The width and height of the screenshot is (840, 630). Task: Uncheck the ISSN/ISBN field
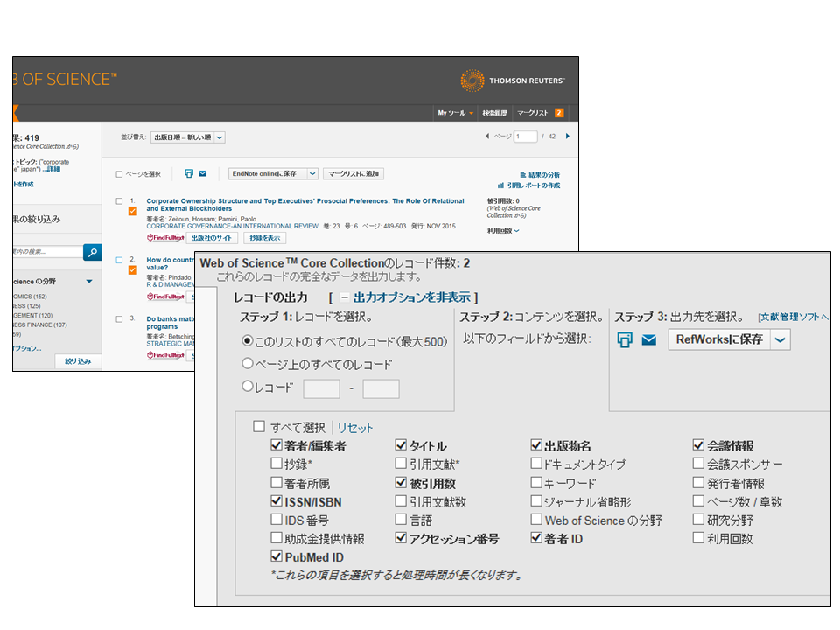276,500
